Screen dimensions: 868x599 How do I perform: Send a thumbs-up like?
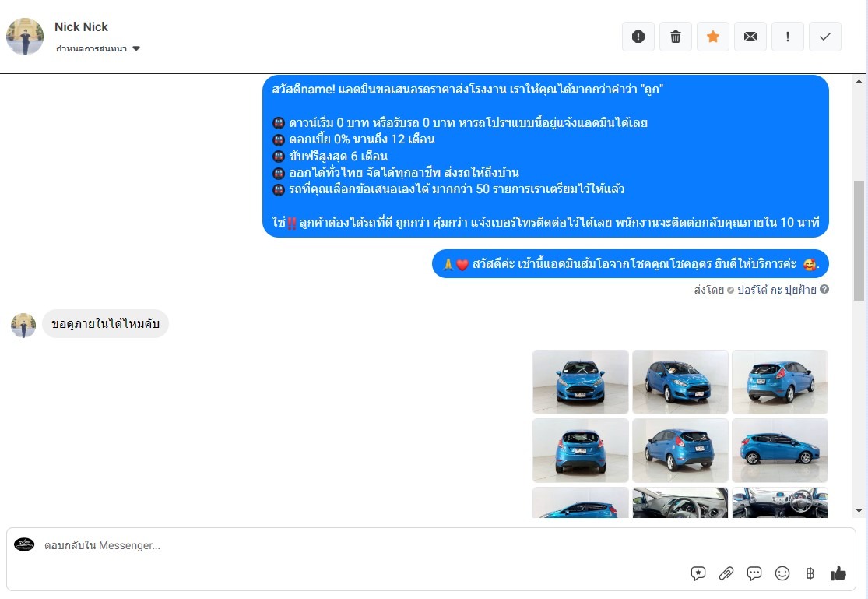coord(838,573)
